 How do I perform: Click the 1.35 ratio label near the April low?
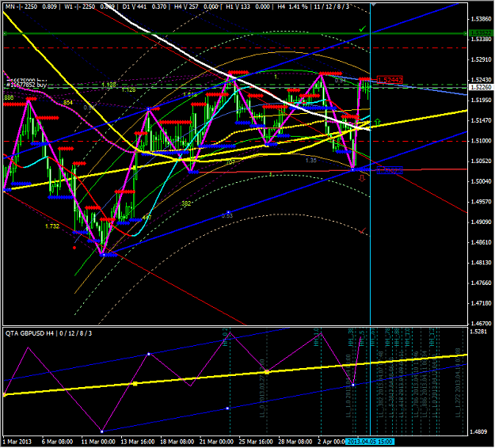tap(311, 160)
